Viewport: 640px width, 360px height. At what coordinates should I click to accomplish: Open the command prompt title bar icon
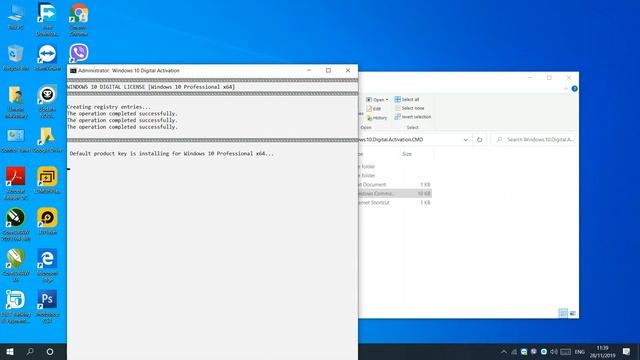point(73,71)
